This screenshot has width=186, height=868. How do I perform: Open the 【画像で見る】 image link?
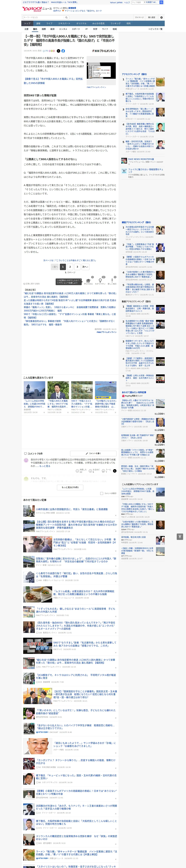click(x=53, y=81)
